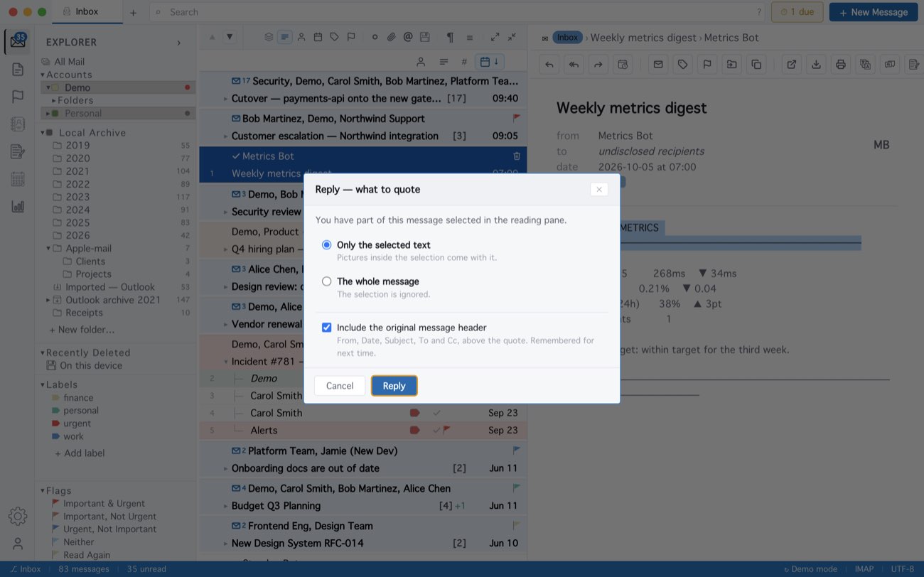Toggle the sort by sender person icon

point(421,62)
